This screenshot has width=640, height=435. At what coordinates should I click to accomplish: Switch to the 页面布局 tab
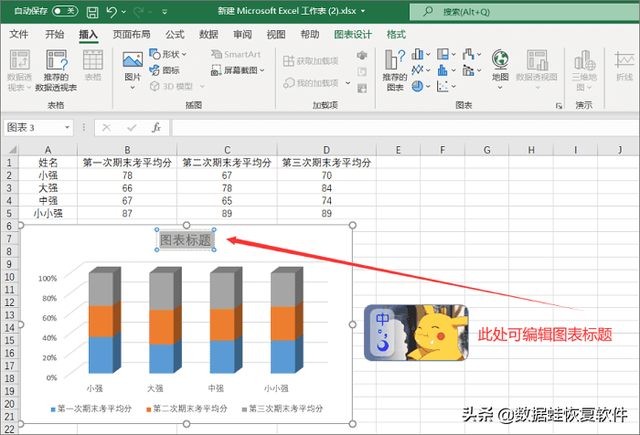131,35
